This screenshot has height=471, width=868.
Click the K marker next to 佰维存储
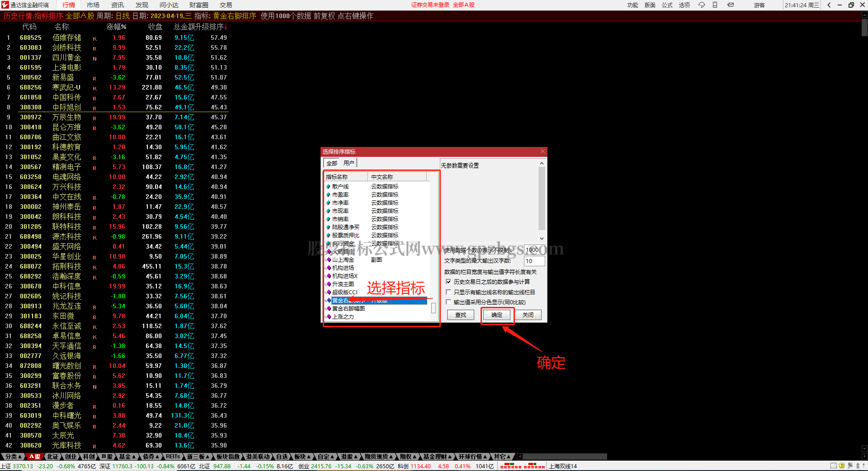coord(94,38)
